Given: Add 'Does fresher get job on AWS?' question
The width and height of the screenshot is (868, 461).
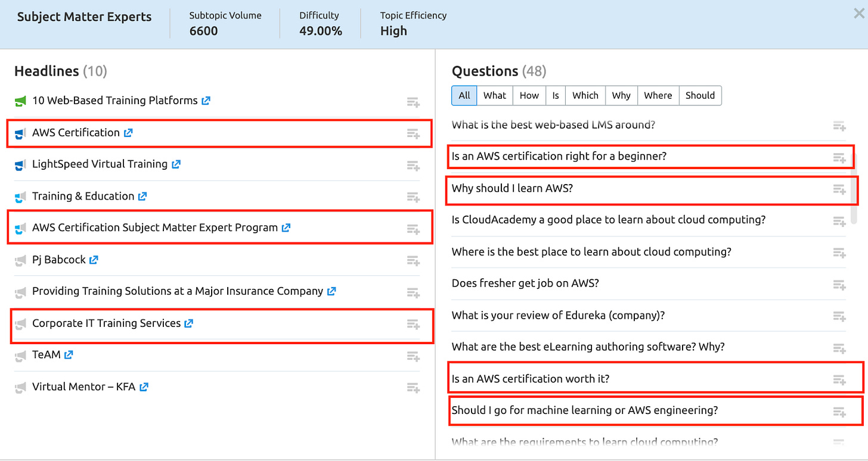Looking at the screenshot, I should pyautogui.click(x=839, y=285).
